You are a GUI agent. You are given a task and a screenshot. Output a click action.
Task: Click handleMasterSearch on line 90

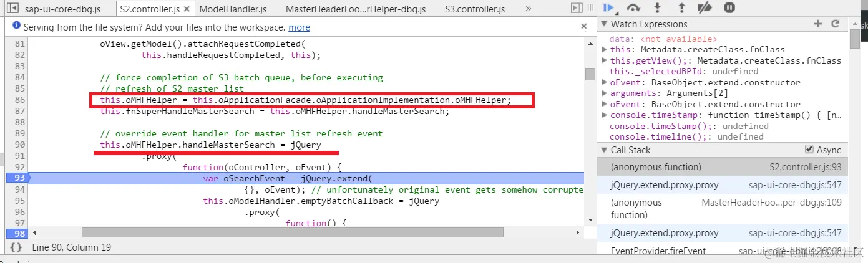(229, 145)
